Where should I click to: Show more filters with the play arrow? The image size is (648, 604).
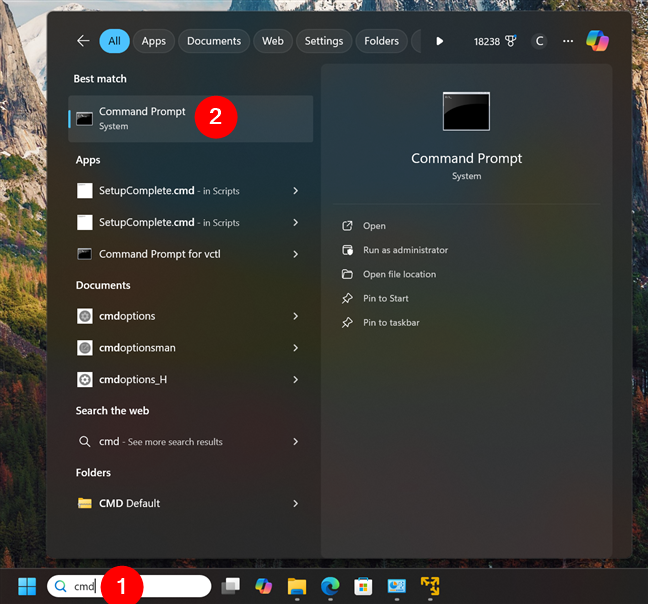click(440, 41)
